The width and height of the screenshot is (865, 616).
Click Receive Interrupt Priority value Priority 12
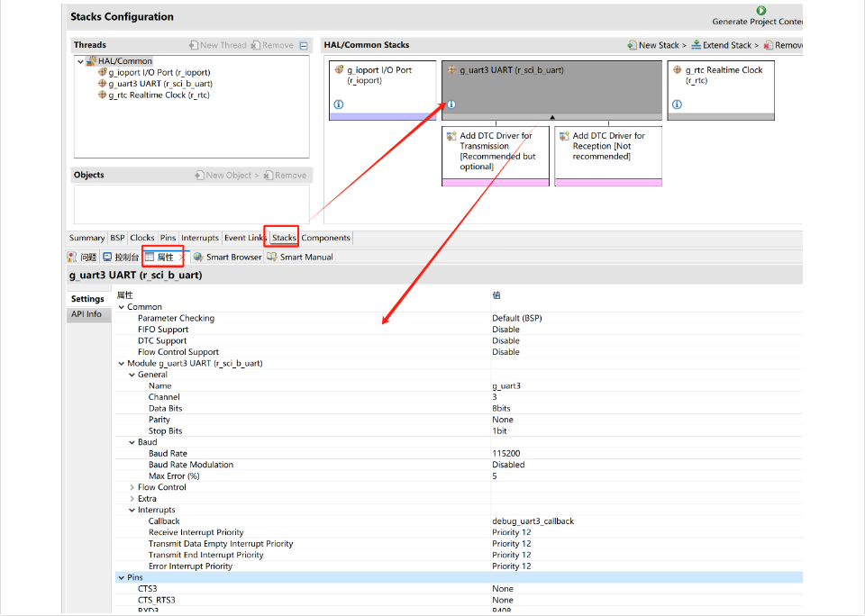pos(512,532)
